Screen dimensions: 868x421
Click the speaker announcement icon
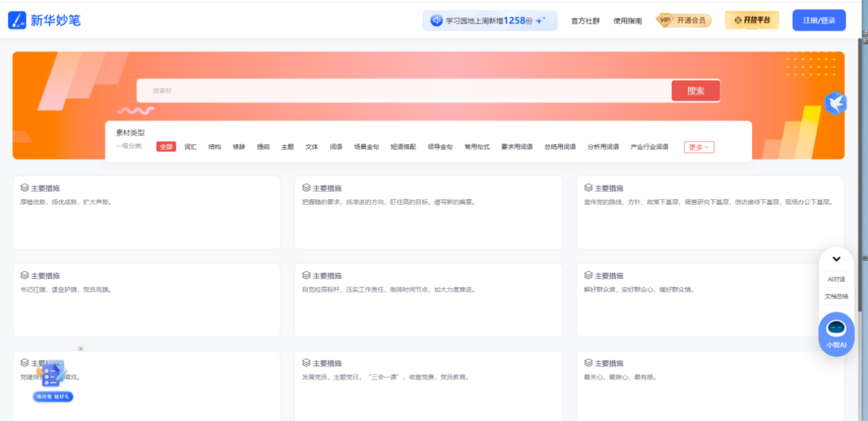click(x=437, y=20)
